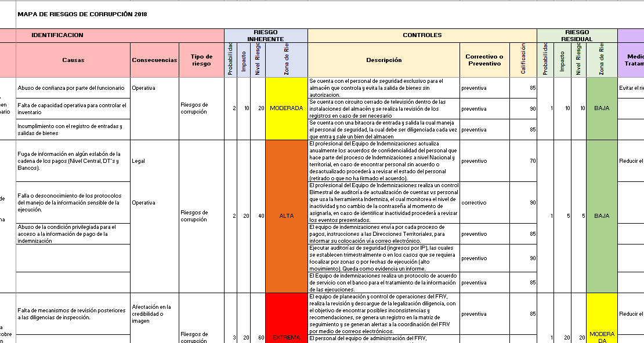Screen dimensions: 644x343
Task: Click "Probabilidad" header under Riesgo Inherente
Action: pyautogui.click(x=230, y=60)
